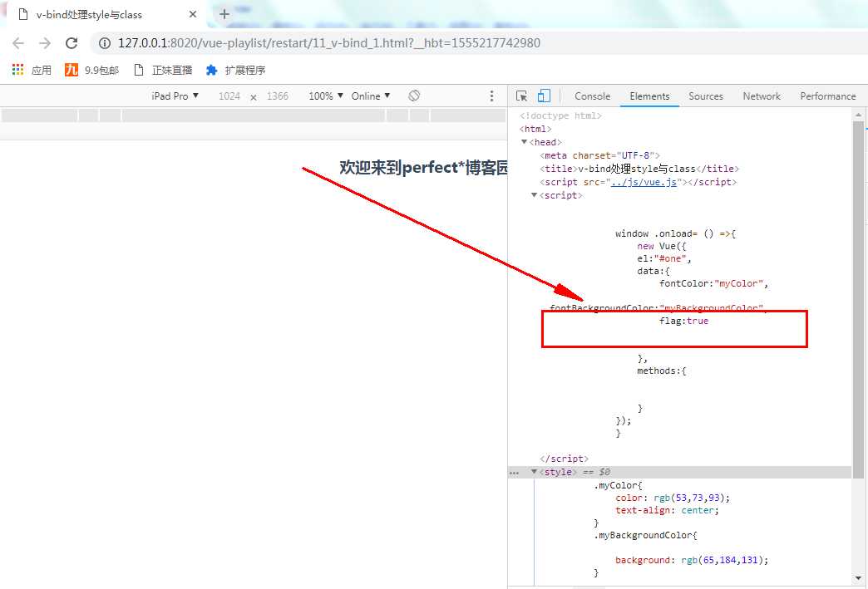Open the 应用 apps grid bookmark
The width and height of the screenshot is (868, 589).
coord(32,71)
